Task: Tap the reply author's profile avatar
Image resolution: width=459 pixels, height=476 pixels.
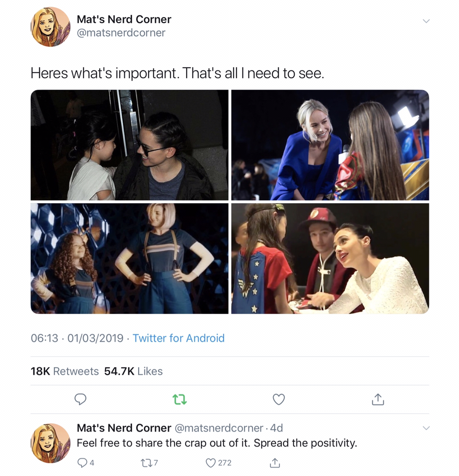Action: coord(50,443)
